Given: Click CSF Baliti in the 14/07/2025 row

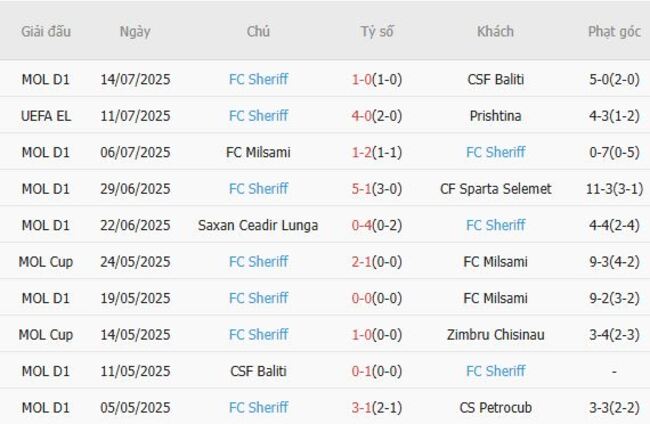Looking at the screenshot, I should coord(495,80).
